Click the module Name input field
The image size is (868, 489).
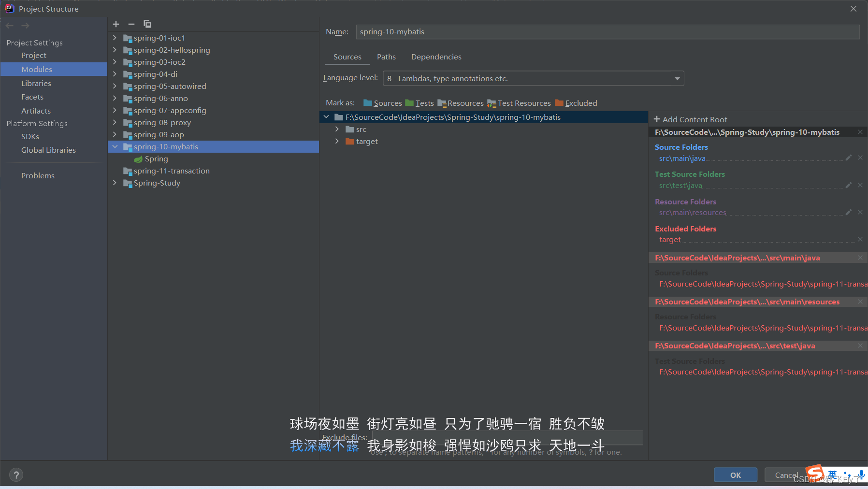point(608,32)
